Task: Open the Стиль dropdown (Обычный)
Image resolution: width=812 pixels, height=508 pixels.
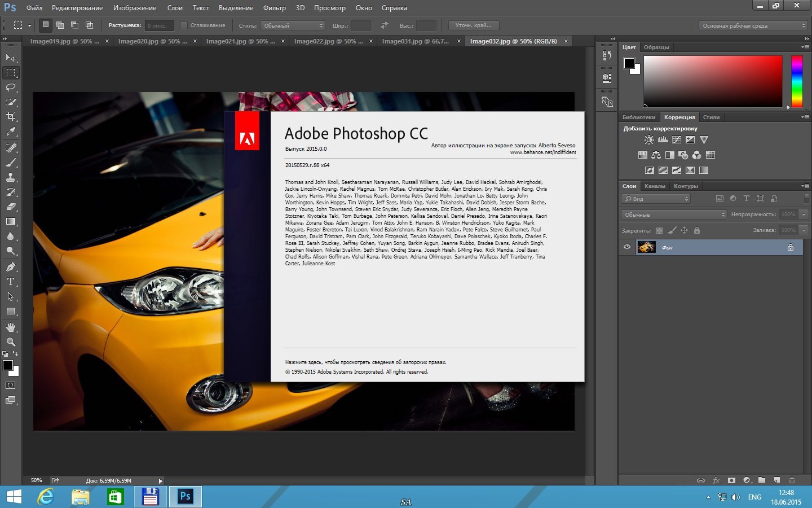Action: click(293, 25)
